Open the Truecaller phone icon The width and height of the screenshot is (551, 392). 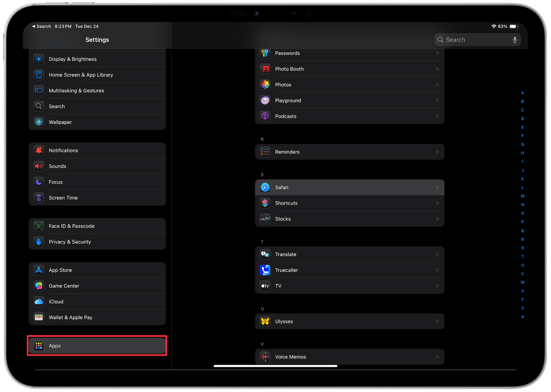(x=265, y=270)
